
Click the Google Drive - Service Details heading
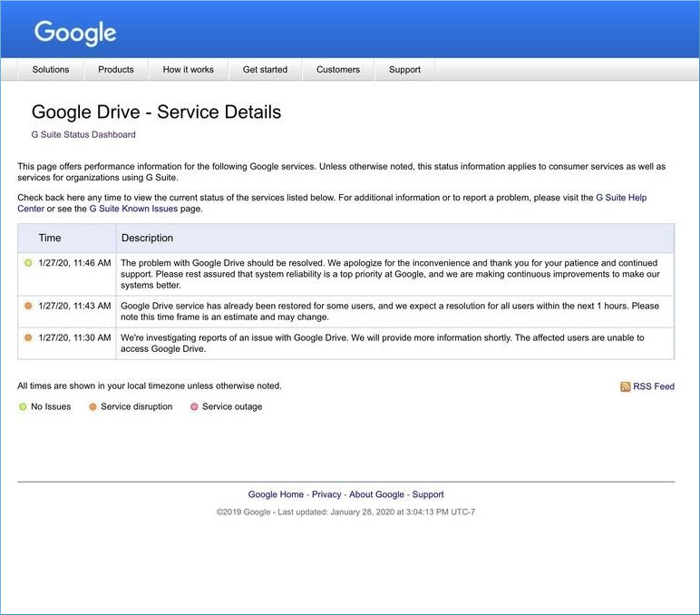[x=156, y=112]
